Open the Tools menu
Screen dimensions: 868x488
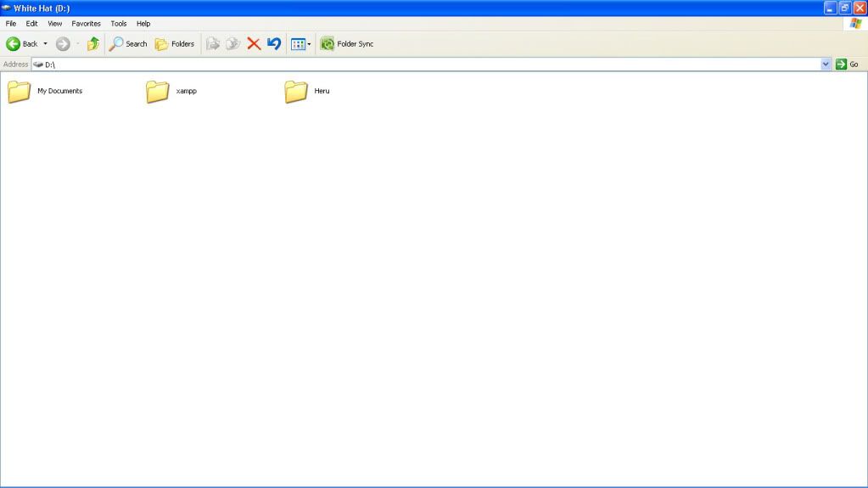119,24
